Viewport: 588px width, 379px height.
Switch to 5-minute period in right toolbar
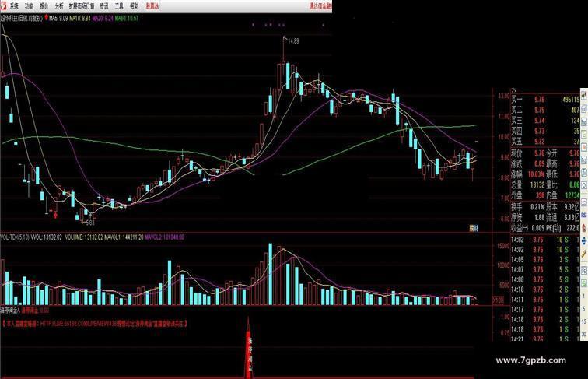584,308
